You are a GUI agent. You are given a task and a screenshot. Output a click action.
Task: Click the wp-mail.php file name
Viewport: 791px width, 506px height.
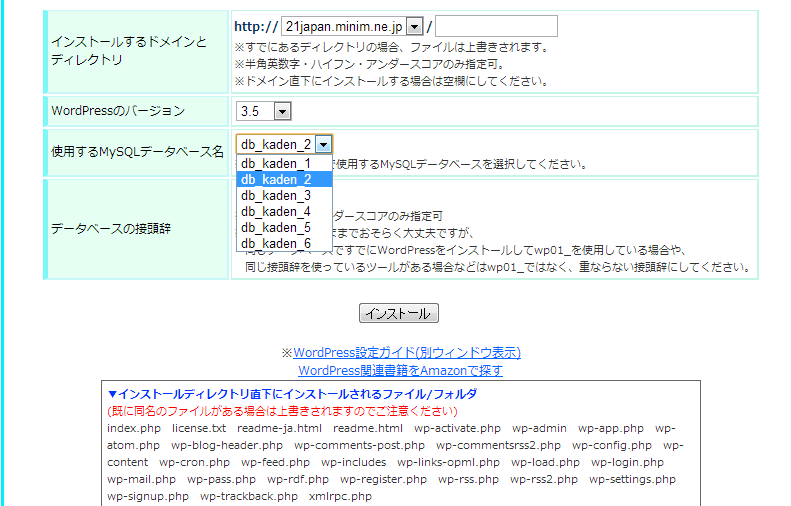click(141, 479)
